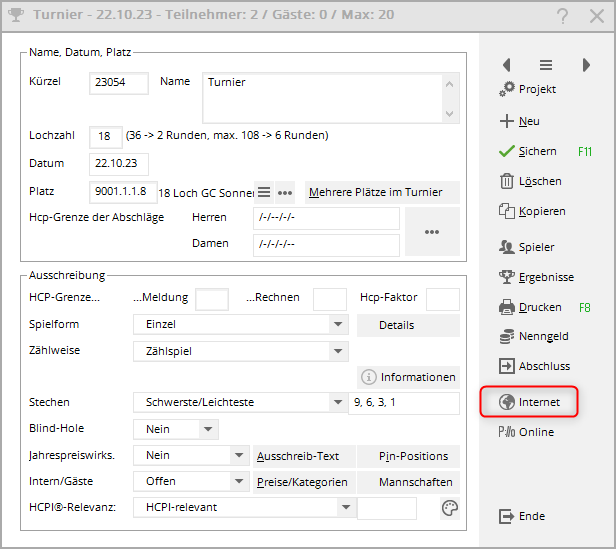The width and height of the screenshot is (616, 549).
Task: Expand the Zählweise dropdown
Action: [338, 351]
